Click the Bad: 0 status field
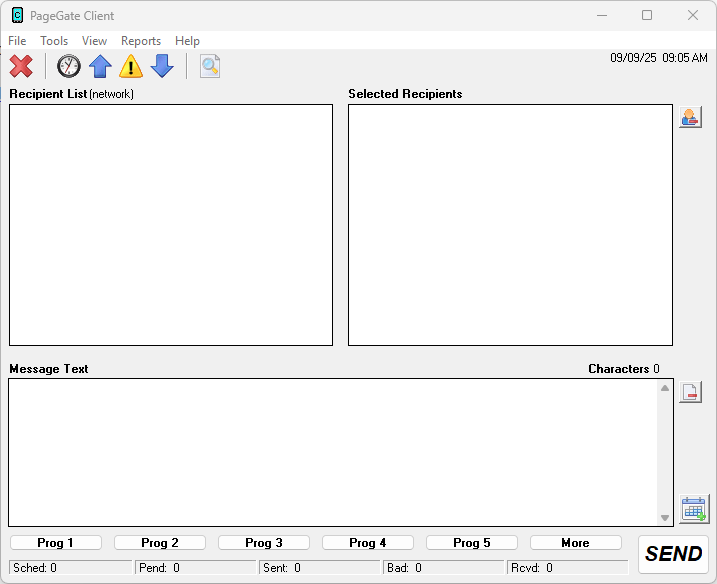Screen dimensions: 717x584 (x=444, y=568)
